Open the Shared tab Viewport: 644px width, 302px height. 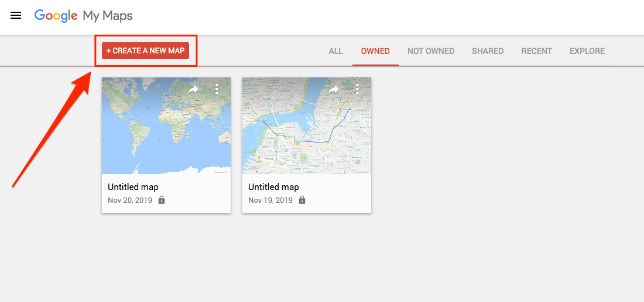(488, 52)
